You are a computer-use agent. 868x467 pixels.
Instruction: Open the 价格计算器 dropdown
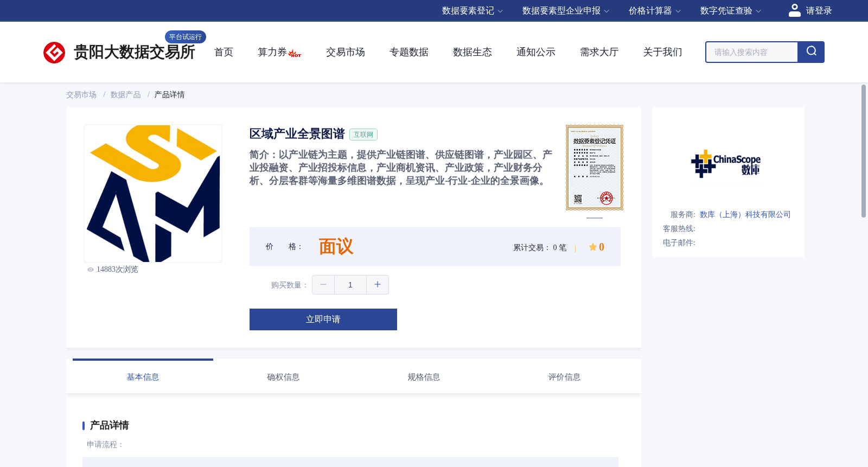coord(655,11)
